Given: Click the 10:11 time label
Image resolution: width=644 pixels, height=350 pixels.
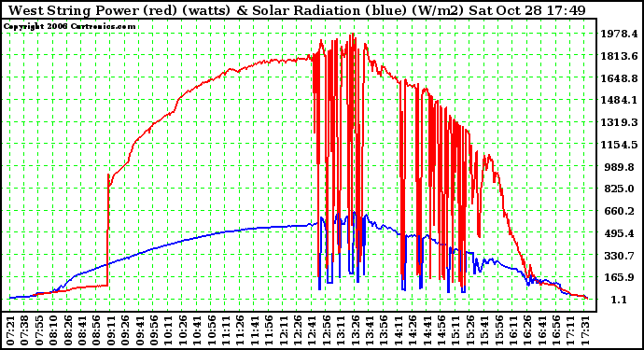Looking at the screenshot, I should (x=169, y=330).
